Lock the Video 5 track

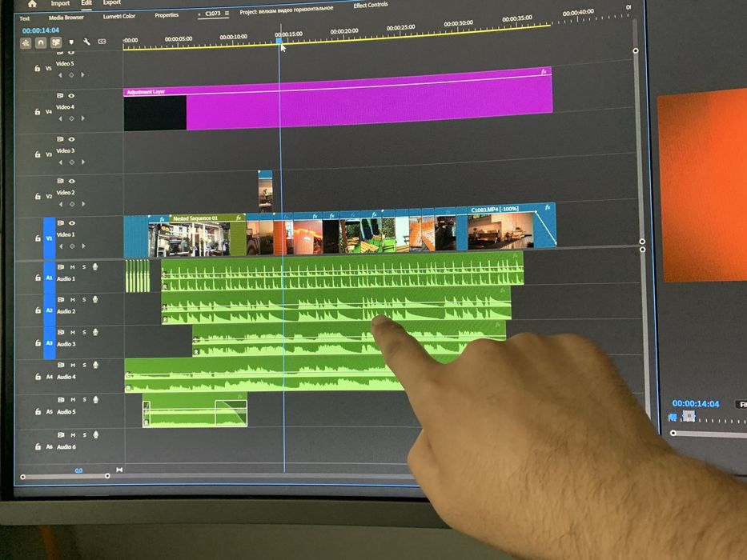coord(37,69)
